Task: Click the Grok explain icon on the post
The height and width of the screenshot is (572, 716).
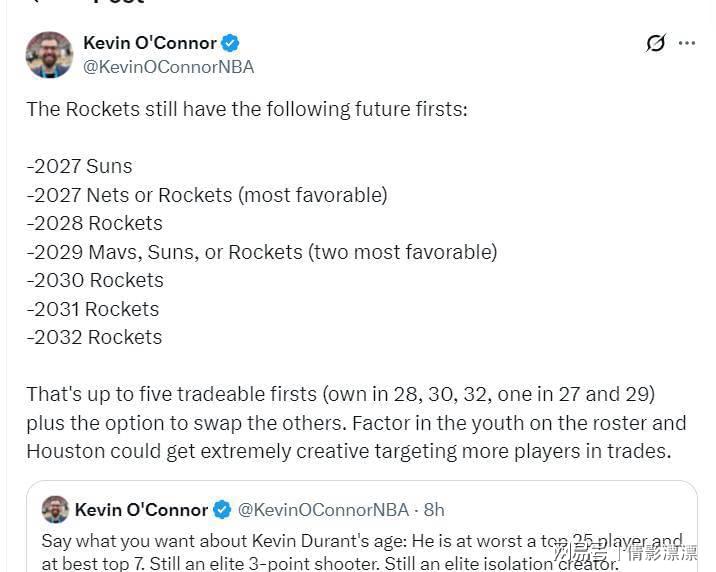Action: [656, 43]
